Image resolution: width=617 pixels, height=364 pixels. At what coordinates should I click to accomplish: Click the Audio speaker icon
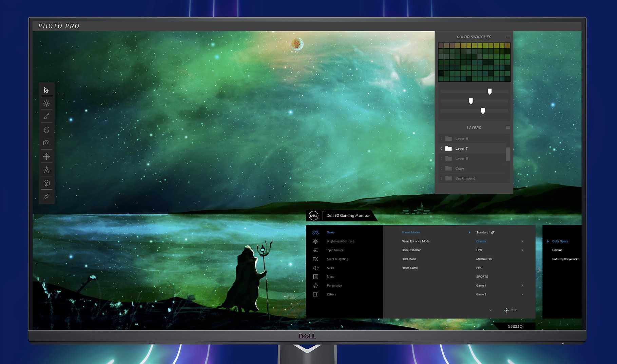[x=315, y=268]
